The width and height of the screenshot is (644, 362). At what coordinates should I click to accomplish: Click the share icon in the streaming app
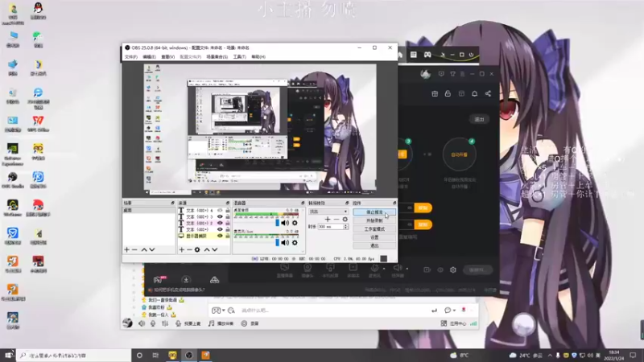(488, 93)
